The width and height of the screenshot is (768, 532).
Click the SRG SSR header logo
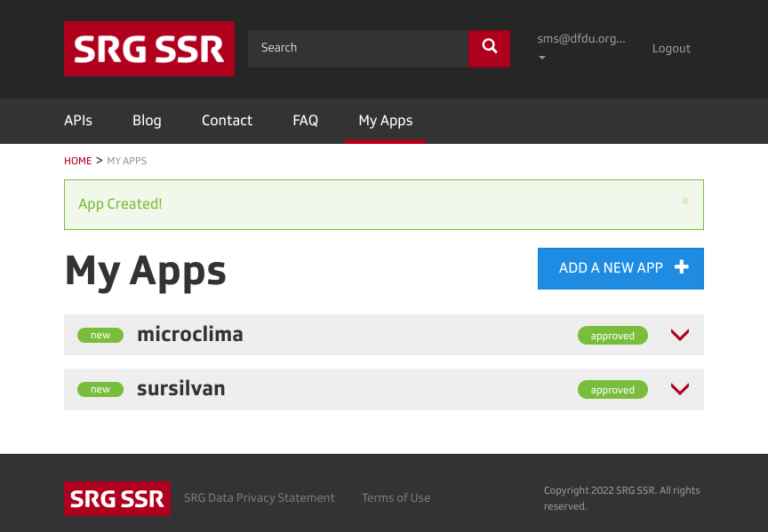[x=149, y=49]
